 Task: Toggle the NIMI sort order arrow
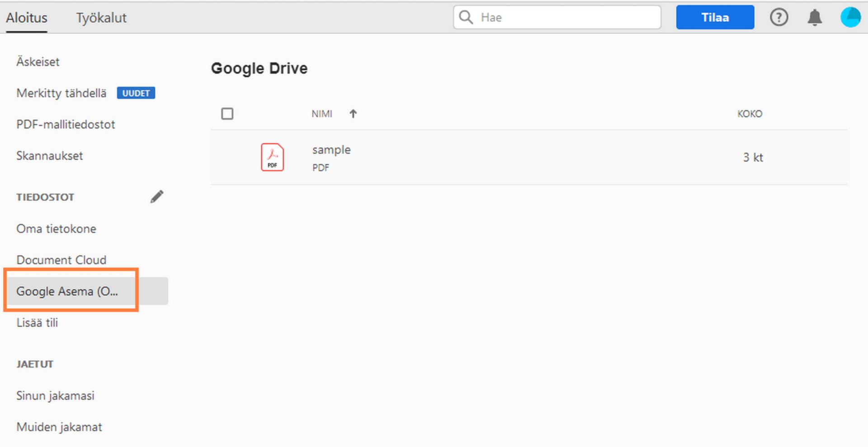[x=353, y=114]
